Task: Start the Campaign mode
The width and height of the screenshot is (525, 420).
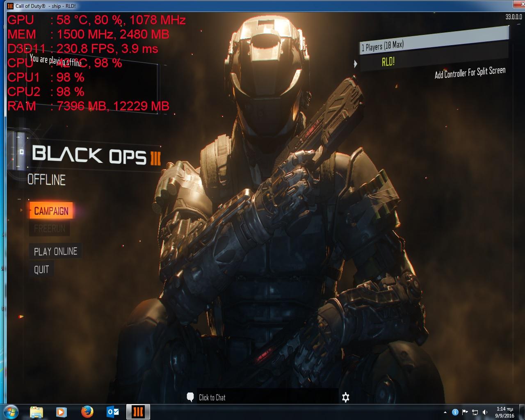Action: pos(51,211)
